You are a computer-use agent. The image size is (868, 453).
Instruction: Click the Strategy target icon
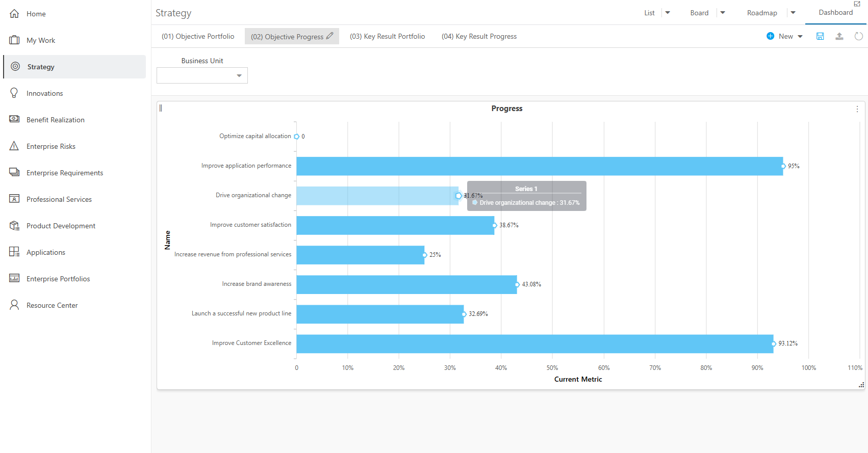[15, 67]
